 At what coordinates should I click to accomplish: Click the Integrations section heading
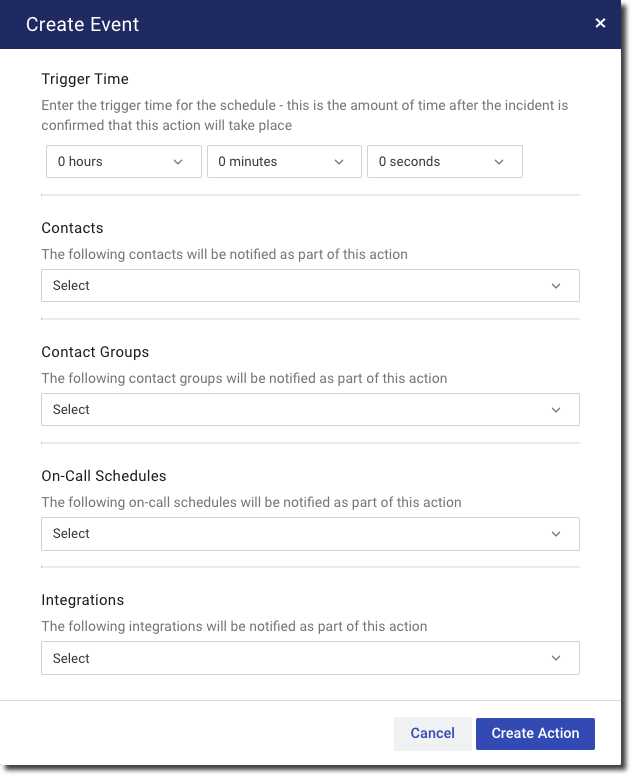click(83, 600)
